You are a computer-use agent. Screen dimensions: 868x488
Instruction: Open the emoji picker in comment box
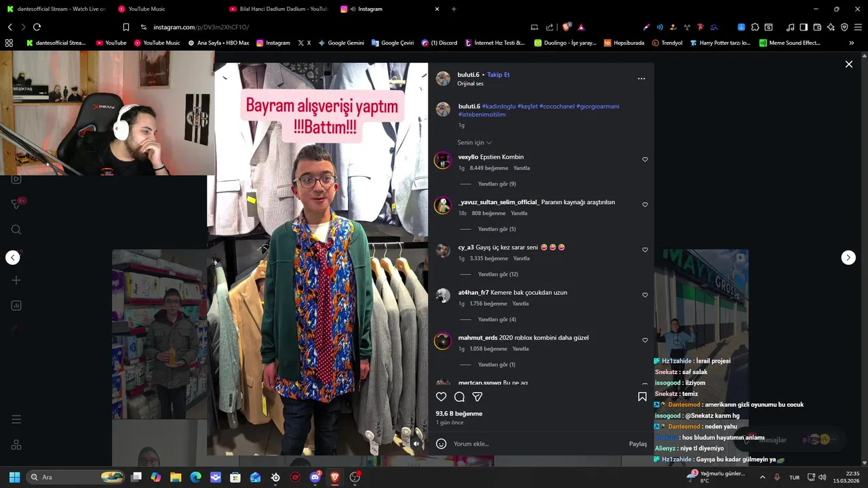pos(441,444)
